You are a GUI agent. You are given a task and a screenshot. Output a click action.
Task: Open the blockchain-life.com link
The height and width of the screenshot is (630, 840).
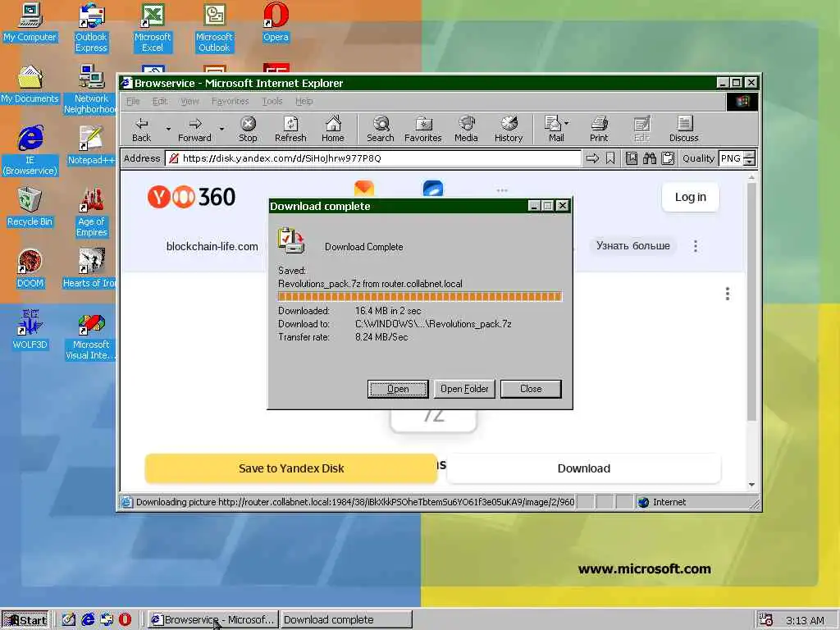[212, 246]
